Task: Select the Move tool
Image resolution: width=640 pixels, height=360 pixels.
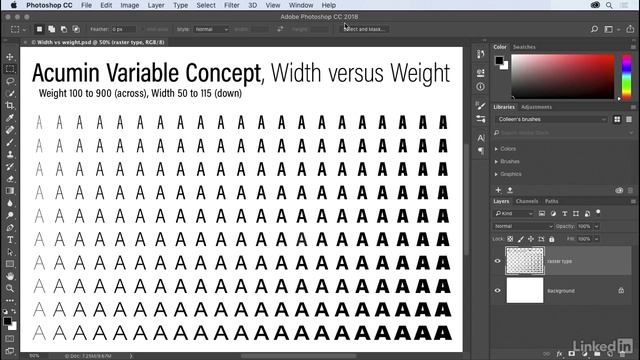Action: tap(10, 57)
